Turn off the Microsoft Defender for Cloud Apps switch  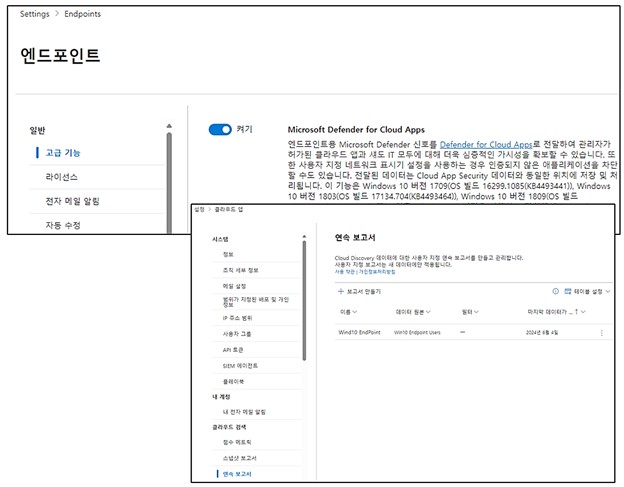(220, 130)
